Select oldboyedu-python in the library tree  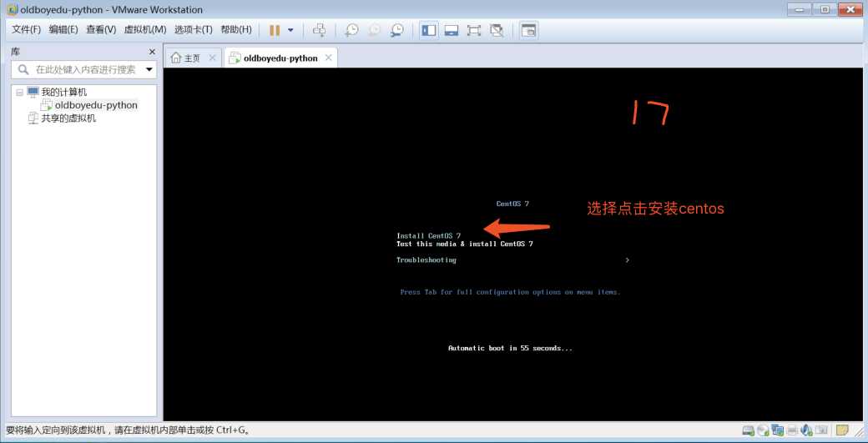[x=96, y=105]
